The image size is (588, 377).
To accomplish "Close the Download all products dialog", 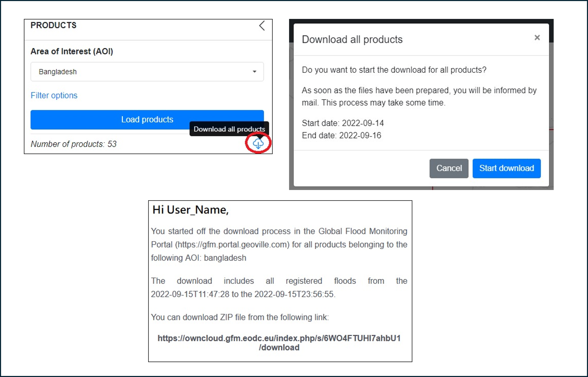I will coord(537,38).
